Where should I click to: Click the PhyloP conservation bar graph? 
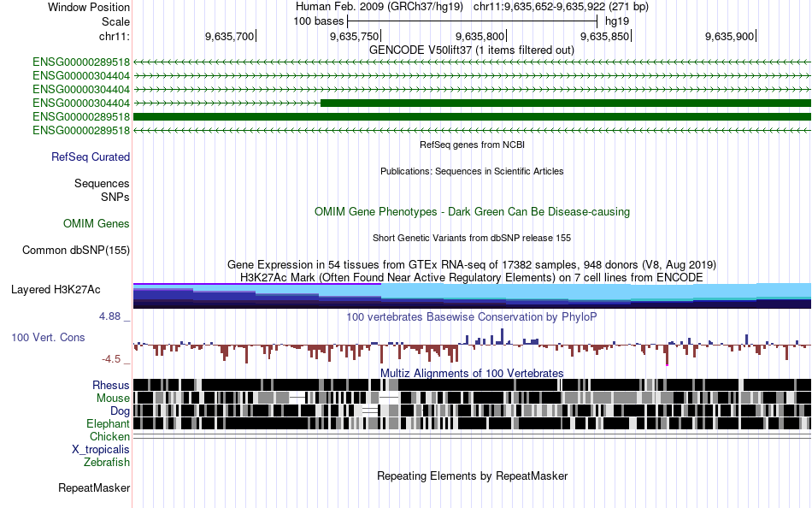point(473,346)
